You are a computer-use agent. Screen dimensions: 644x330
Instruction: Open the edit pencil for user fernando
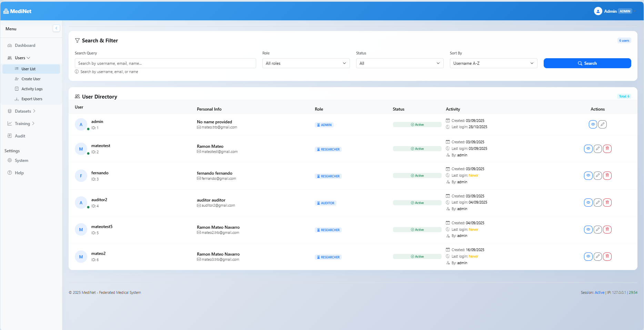(597, 175)
